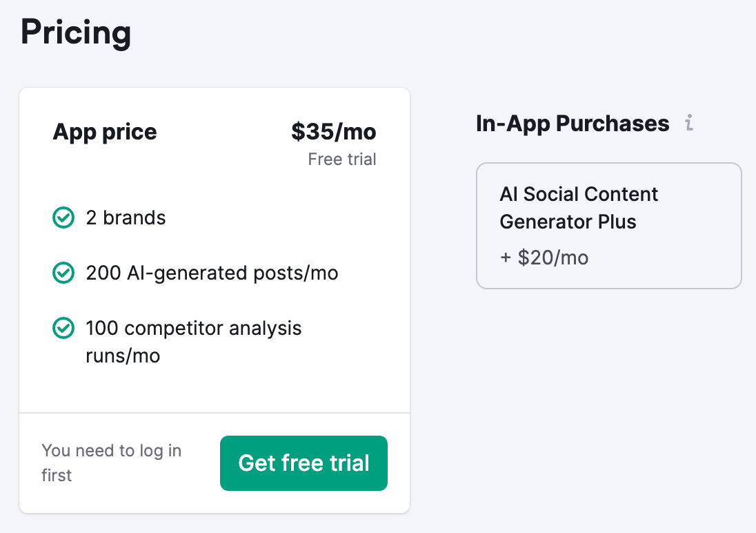756x533 pixels.
Task: Click the checkmark beside 100 competitor analysis runs
Action: point(63,329)
